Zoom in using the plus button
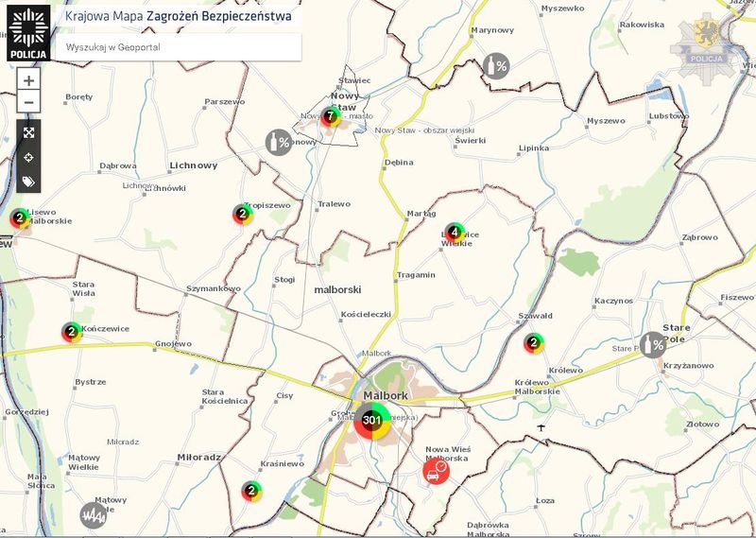The image size is (756, 538). (28, 81)
